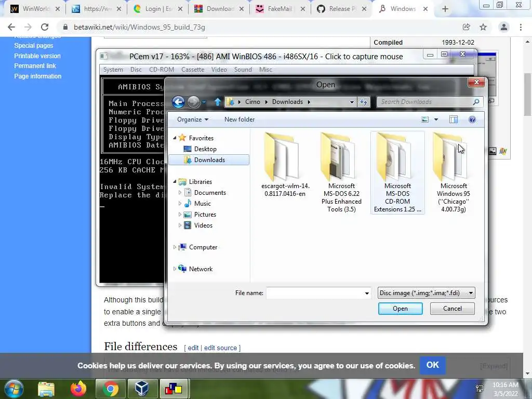
Task: Open the PCem Misc menu
Action: point(265,70)
